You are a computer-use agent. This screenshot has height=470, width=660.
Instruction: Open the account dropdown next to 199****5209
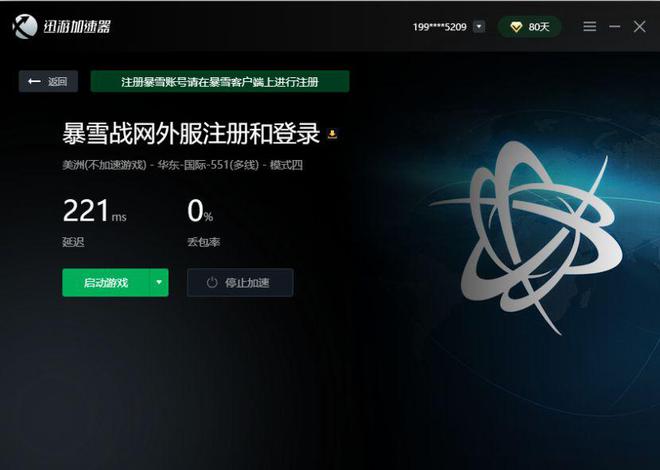point(479,27)
